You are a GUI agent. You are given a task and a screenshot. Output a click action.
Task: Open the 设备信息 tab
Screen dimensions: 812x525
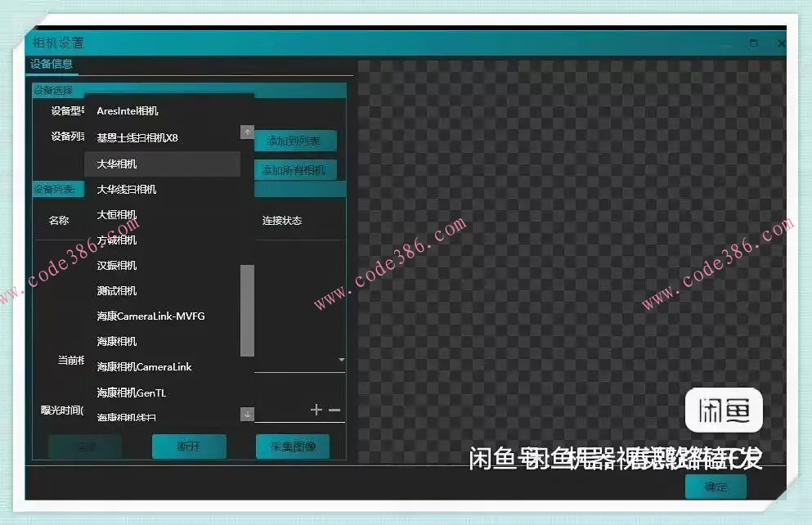[x=52, y=65]
